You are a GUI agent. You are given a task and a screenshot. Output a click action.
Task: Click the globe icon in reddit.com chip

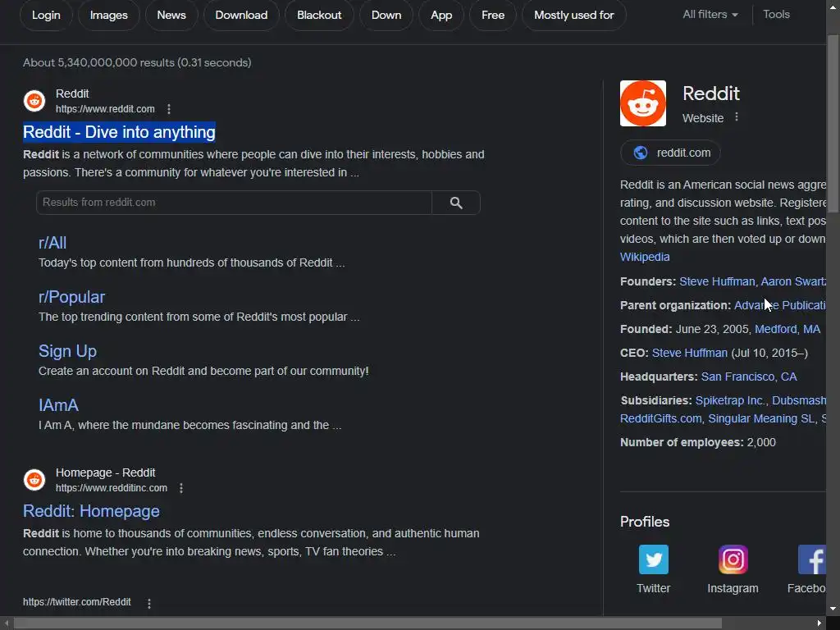coord(640,153)
